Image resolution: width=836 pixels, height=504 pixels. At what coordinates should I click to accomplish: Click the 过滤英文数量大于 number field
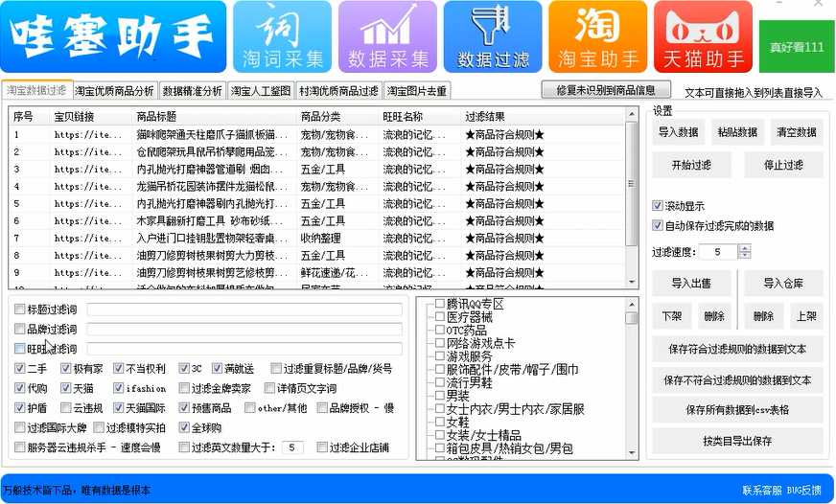pos(292,447)
